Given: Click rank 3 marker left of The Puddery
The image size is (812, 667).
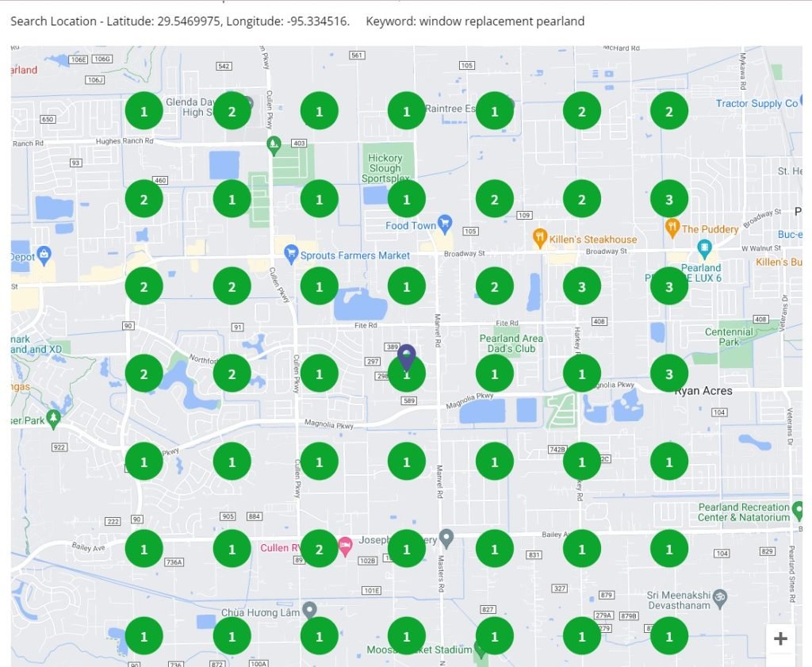Looking at the screenshot, I should [669, 200].
